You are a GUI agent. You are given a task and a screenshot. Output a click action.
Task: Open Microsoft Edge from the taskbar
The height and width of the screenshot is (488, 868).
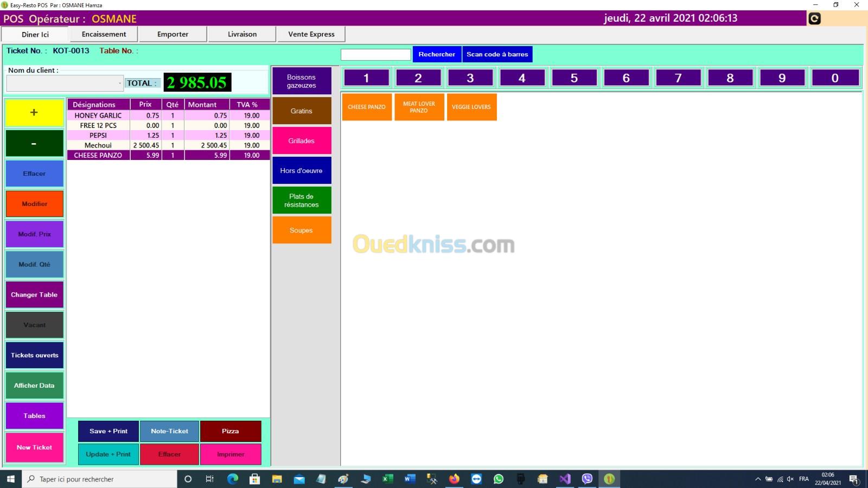tap(233, 479)
